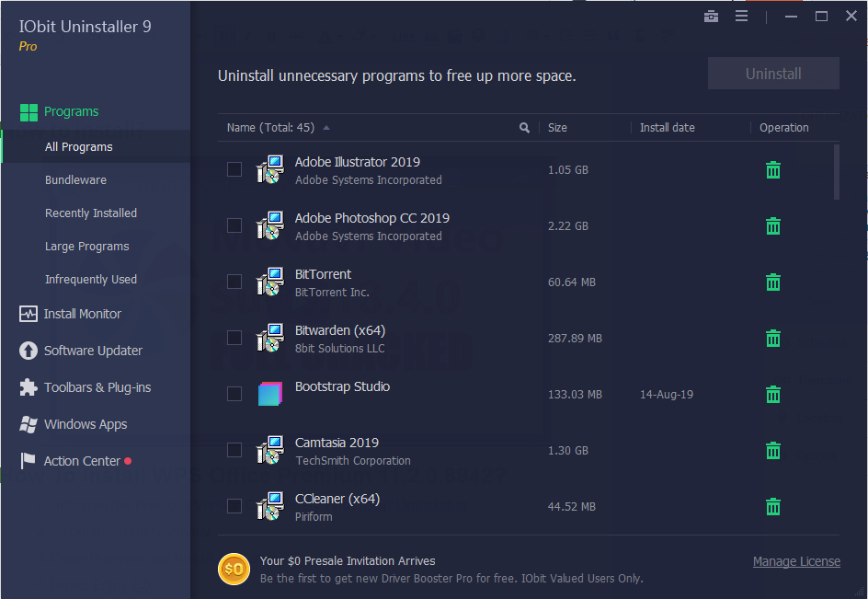Click Piriform publisher text
The height and width of the screenshot is (599, 868).
[x=314, y=517]
